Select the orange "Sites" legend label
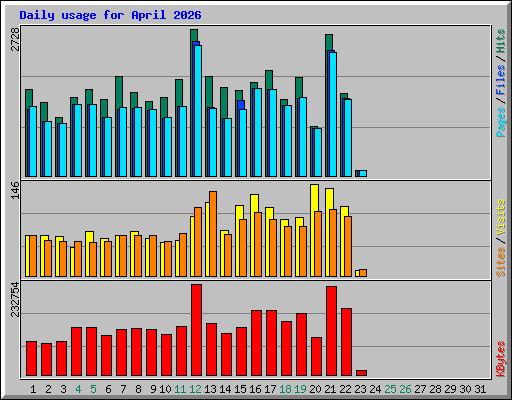The width and height of the screenshot is (512, 400). [x=501, y=262]
